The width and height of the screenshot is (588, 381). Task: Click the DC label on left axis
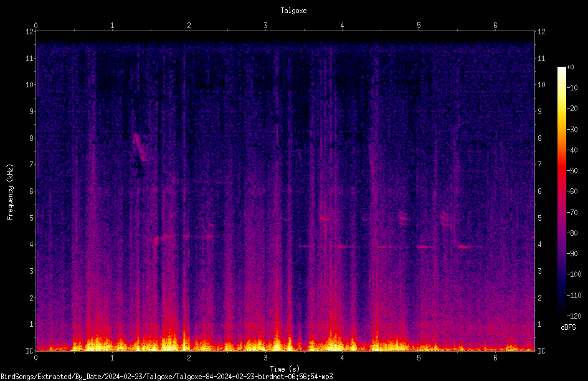[x=29, y=351]
